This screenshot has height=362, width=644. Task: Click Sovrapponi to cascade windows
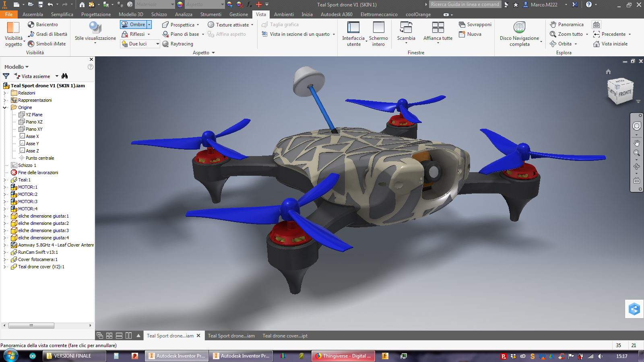click(475, 25)
